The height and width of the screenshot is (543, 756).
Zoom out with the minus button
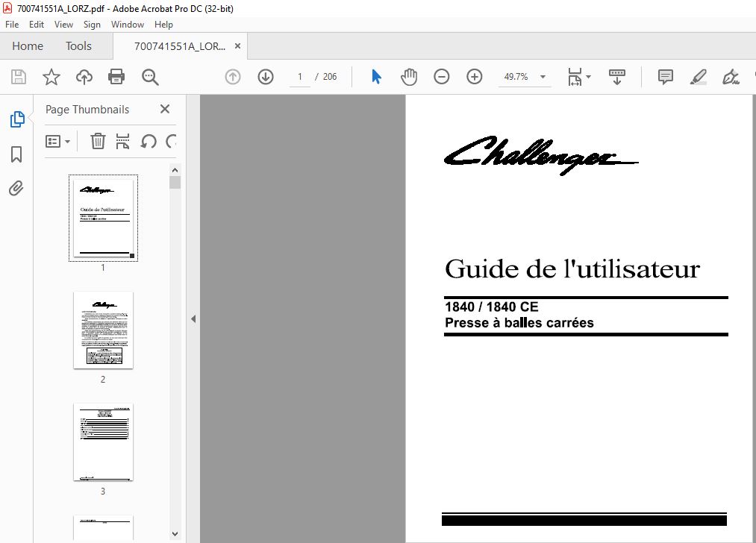point(442,77)
